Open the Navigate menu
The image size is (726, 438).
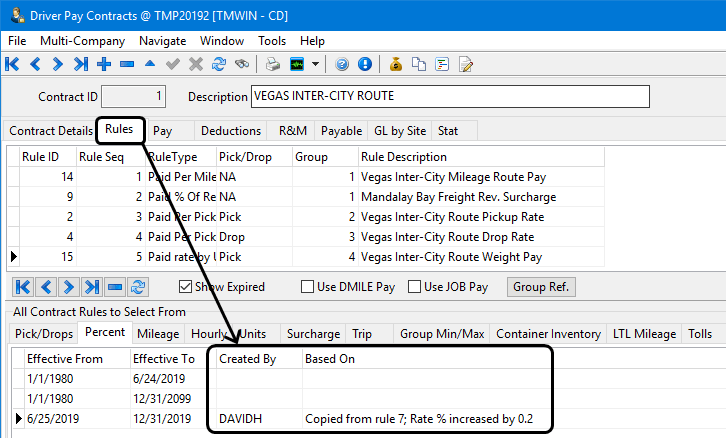click(x=162, y=41)
